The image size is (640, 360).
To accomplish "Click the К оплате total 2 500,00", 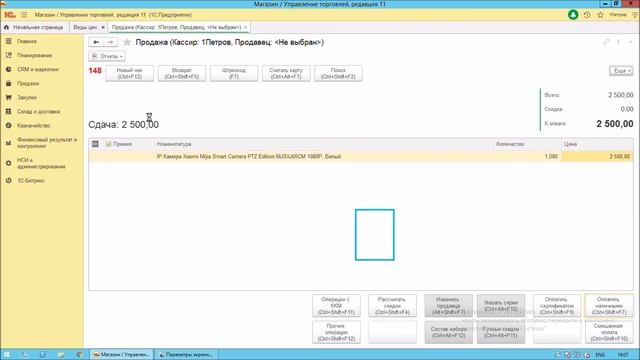I will point(615,124).
